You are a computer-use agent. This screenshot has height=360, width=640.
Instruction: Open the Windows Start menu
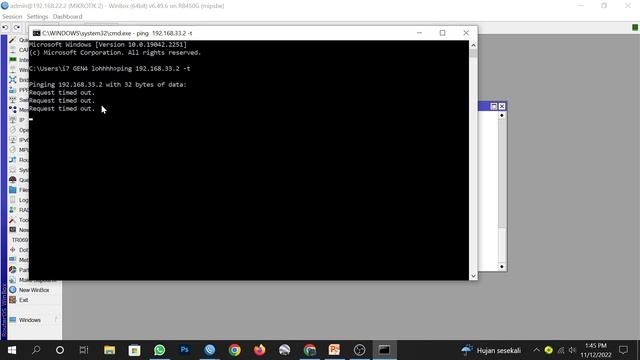pyautogui.click(x=11, y=350)
